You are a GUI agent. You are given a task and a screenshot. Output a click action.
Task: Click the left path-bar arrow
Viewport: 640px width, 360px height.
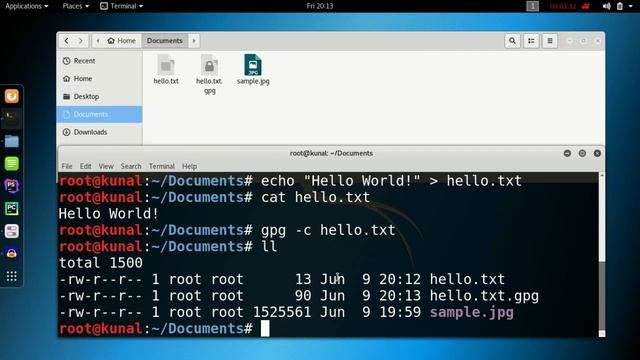click(98, 41)
